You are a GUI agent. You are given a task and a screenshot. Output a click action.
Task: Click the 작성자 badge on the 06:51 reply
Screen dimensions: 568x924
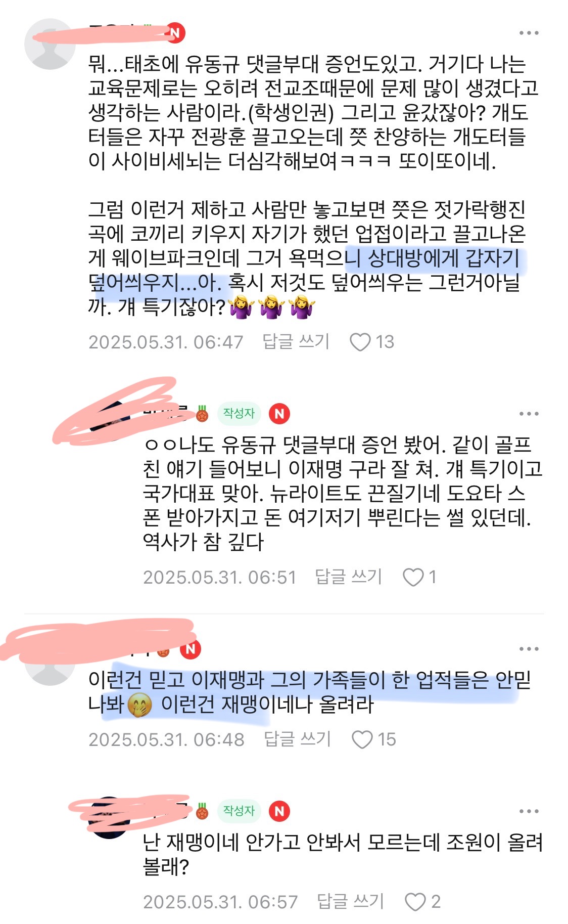tap(239, 413)
